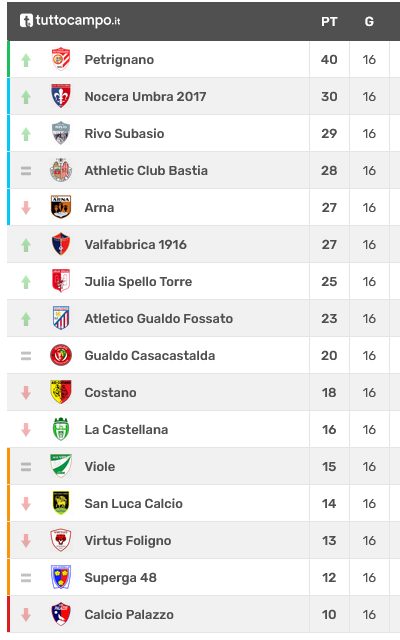Click Virtus Foligno's 13 points cell
This screenshot has width=400, height=640.
tap(329, 540)
